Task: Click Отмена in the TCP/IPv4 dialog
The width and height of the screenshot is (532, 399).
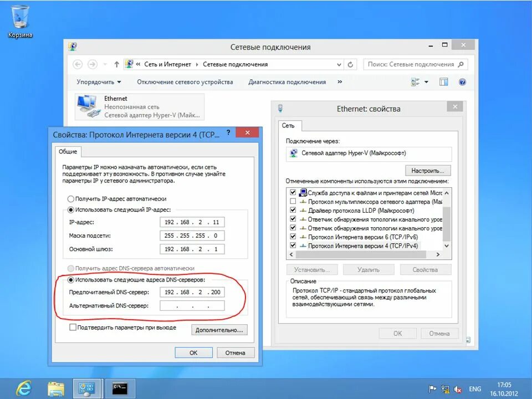Action: [235, 353]
